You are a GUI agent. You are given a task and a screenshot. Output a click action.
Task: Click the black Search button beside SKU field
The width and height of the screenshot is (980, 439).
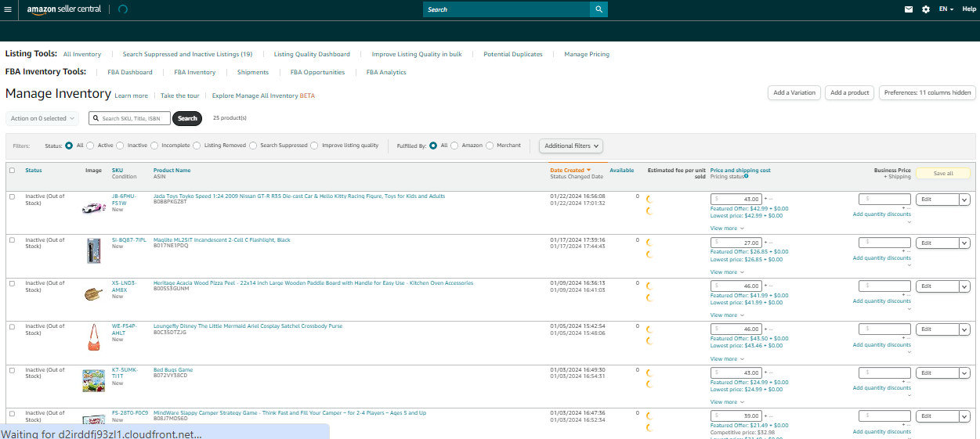[x=187, y=118]
